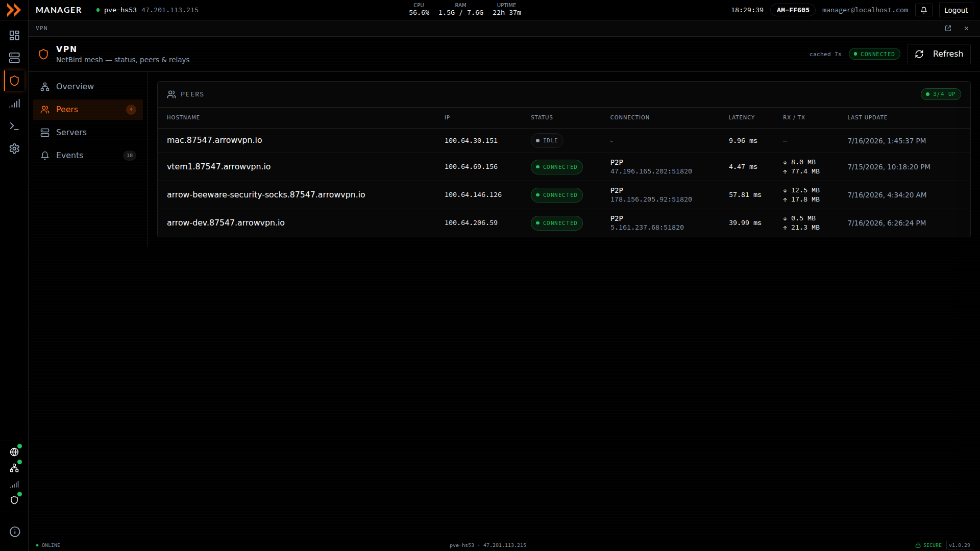
Task: Pop out the VPN panel in new window
Action: pyautogui.click(x=948, y=29)
